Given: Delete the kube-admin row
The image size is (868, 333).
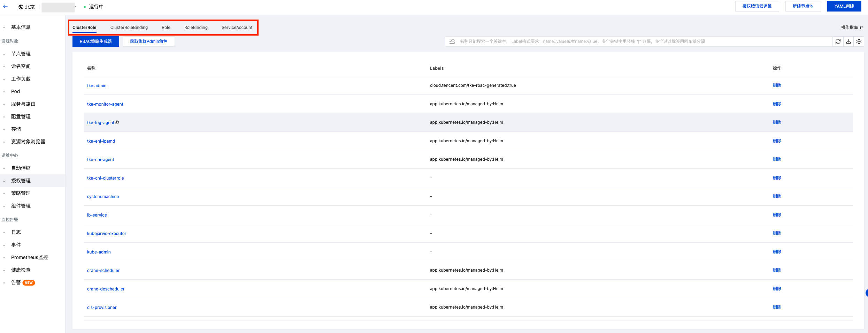Looking at the screenshot, I should (777, 252).
